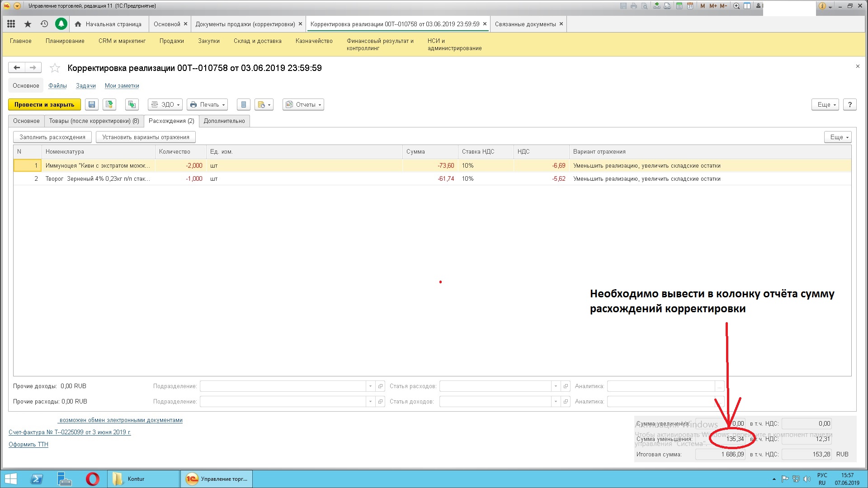Open the sections grid menu icon

[11, 24]
